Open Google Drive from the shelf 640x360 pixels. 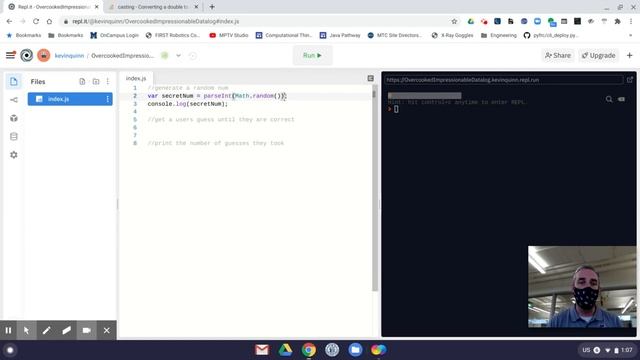(x=285, y=350)
